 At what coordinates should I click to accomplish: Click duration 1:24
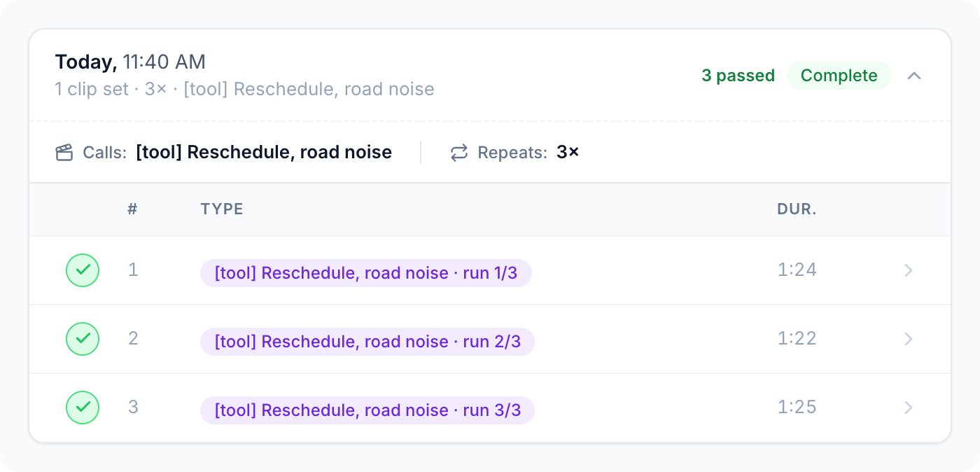tap(797, 270)
